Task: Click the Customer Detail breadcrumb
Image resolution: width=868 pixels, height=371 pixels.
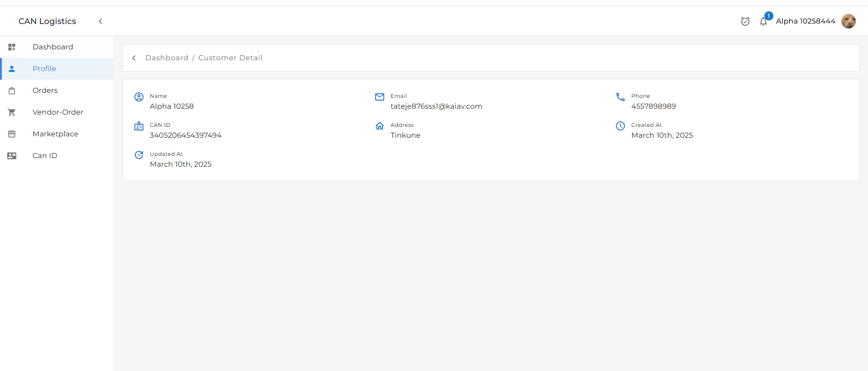Action: tap(230, 58)
